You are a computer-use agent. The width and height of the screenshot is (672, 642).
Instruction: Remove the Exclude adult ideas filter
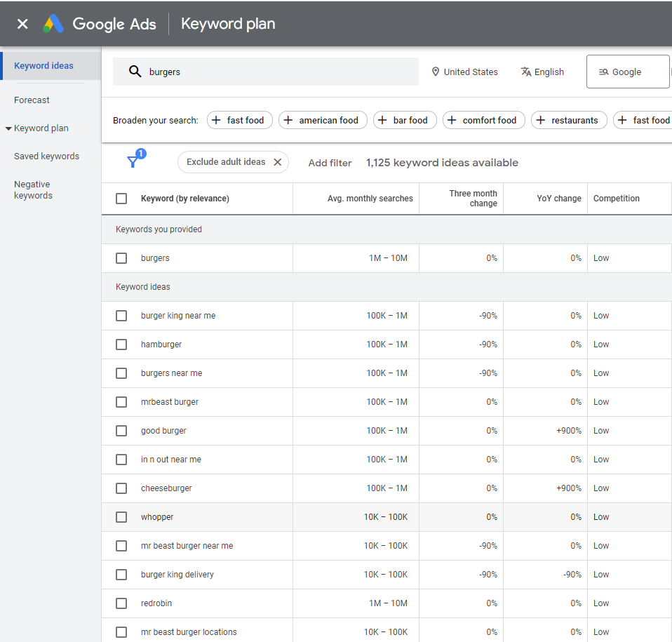click(x=277, y=162)
